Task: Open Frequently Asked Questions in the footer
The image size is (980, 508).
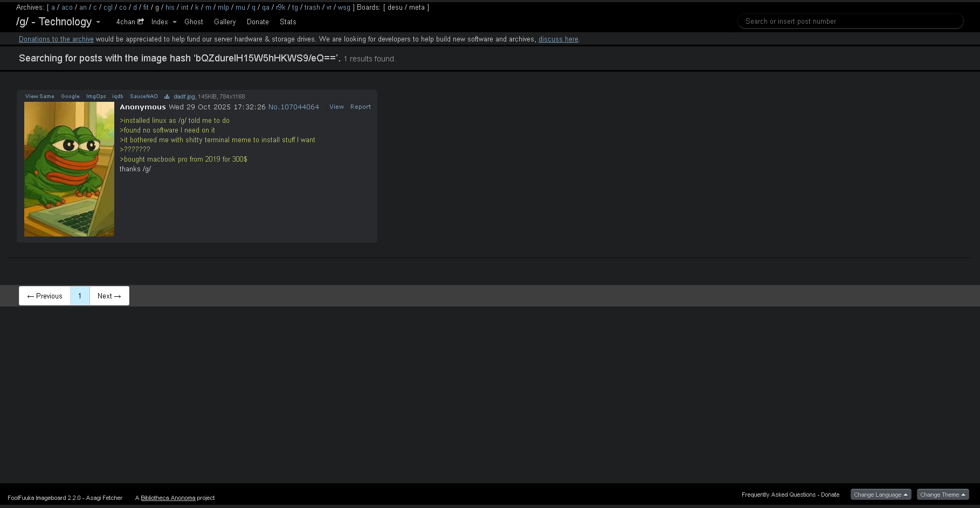Action: coord(778,495)
